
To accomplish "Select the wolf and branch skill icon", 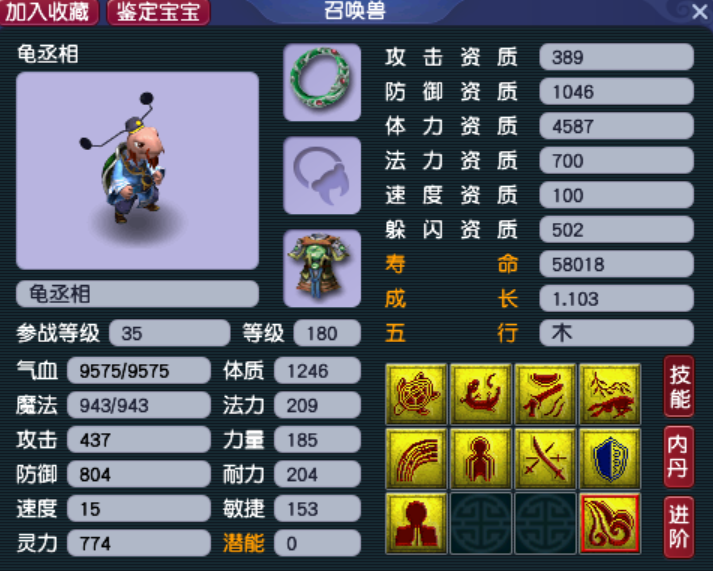I will click(x=610, y=394).
